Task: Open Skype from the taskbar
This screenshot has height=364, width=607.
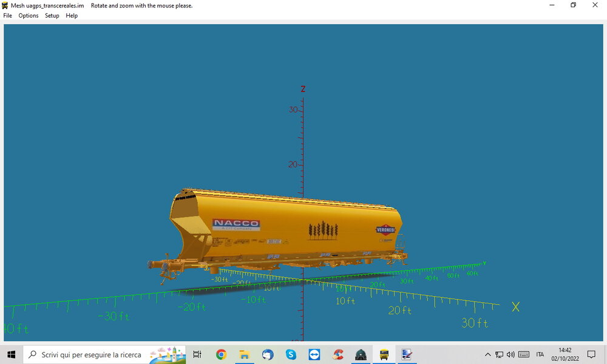Action: click(x=291, y=354)
